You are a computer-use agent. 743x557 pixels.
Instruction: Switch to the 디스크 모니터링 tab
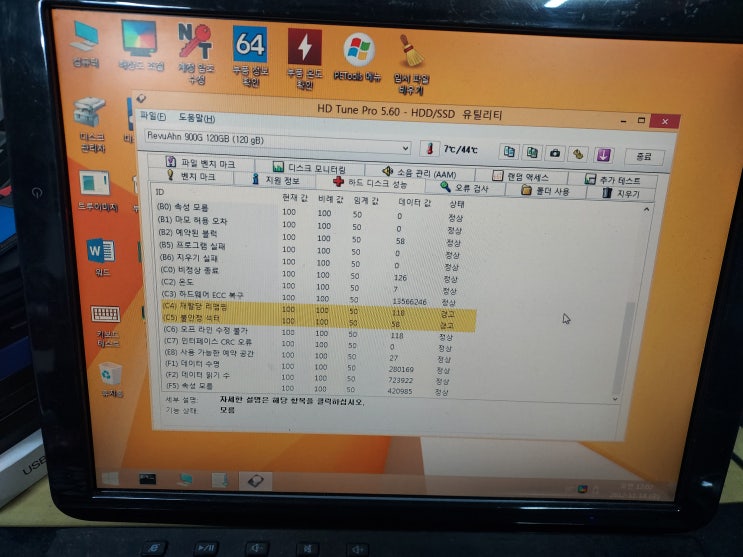310,168
